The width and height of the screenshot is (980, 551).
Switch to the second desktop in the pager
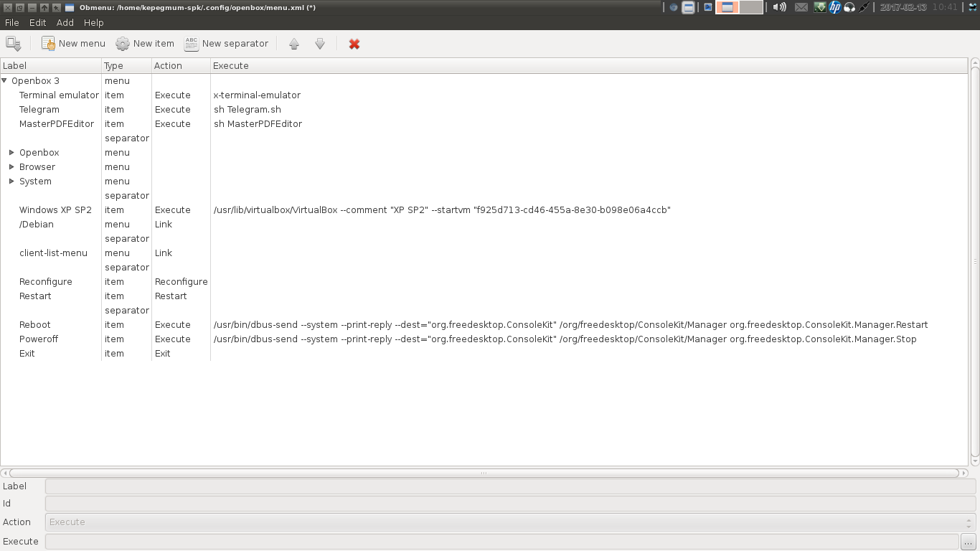(751, 7)
